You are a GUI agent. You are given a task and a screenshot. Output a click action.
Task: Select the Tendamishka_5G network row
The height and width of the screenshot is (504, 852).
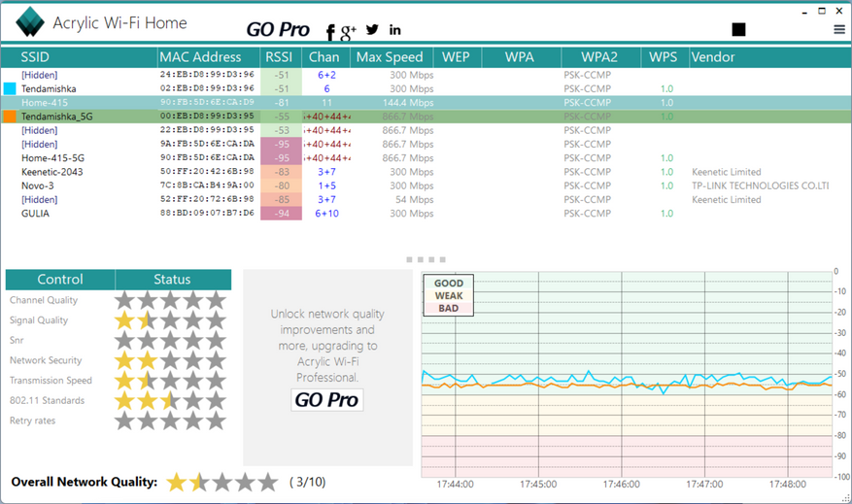426,117
